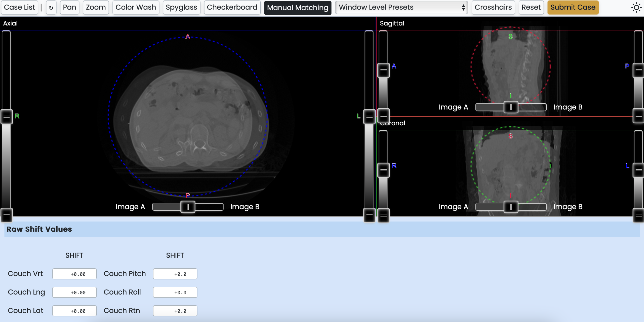Click the Sagittal Image A/B blend slider handle
This screenshot has width=644, height=322.
click(511, 107)
